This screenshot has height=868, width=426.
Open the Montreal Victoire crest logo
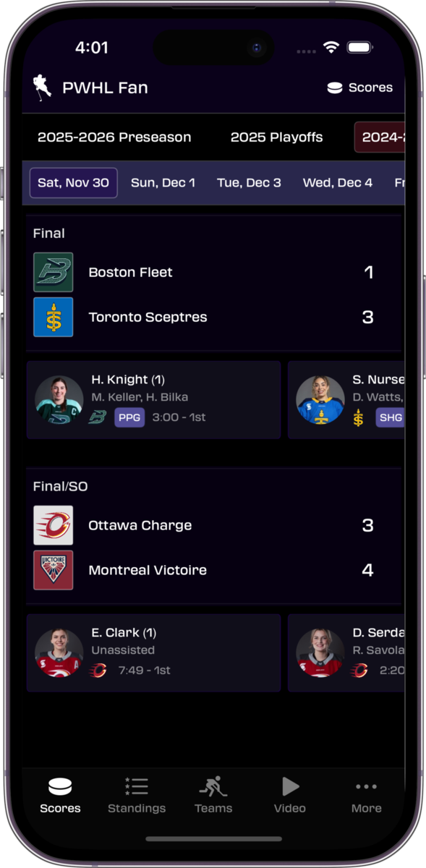pyautogui.click(x=53, y=570)
